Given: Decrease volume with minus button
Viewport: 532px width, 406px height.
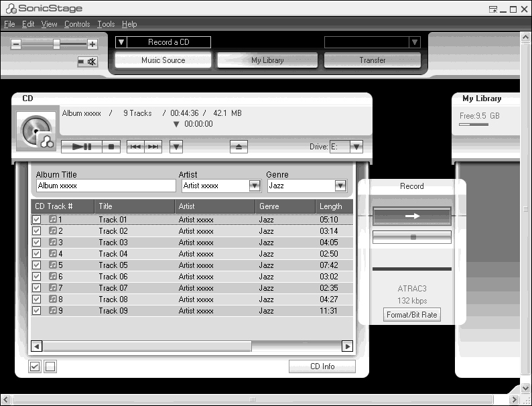Looking at the screenshot, I should click(16, 44).
